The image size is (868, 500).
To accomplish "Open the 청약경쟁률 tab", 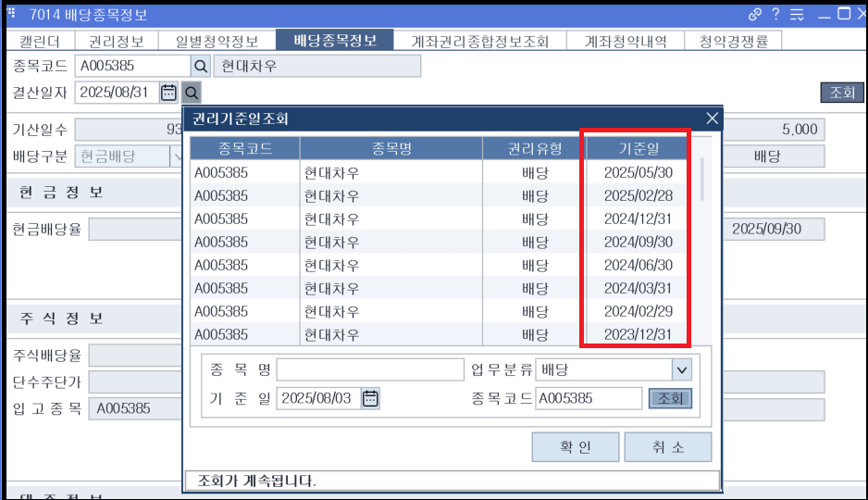I will 734,41.
